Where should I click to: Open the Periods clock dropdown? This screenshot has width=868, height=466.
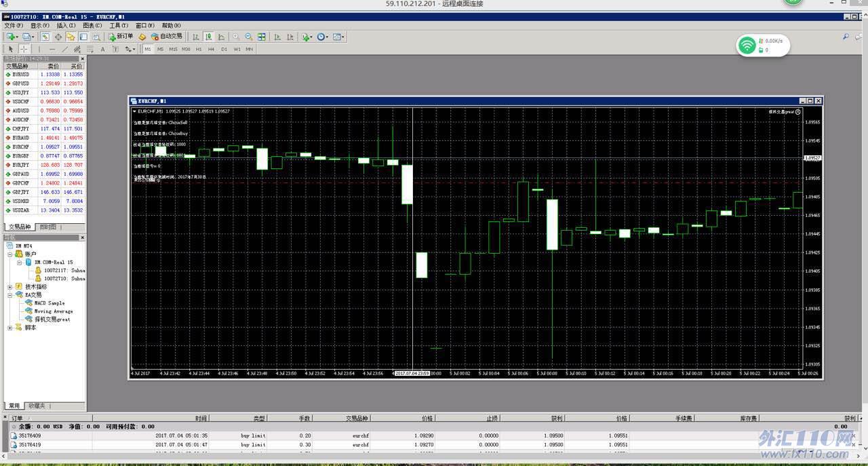pyautogui.click(x=322, y=37)
